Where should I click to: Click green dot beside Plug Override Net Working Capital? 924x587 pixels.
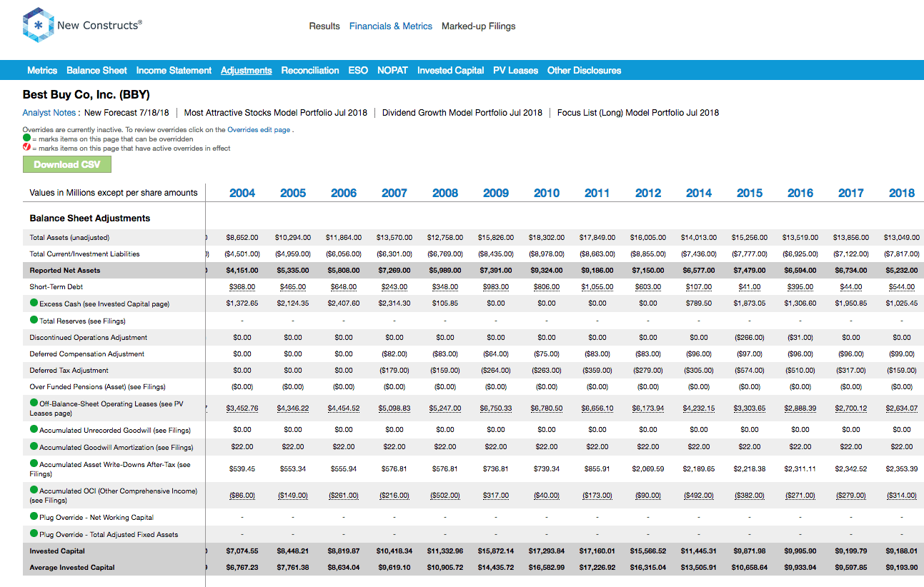click(34, 517)
